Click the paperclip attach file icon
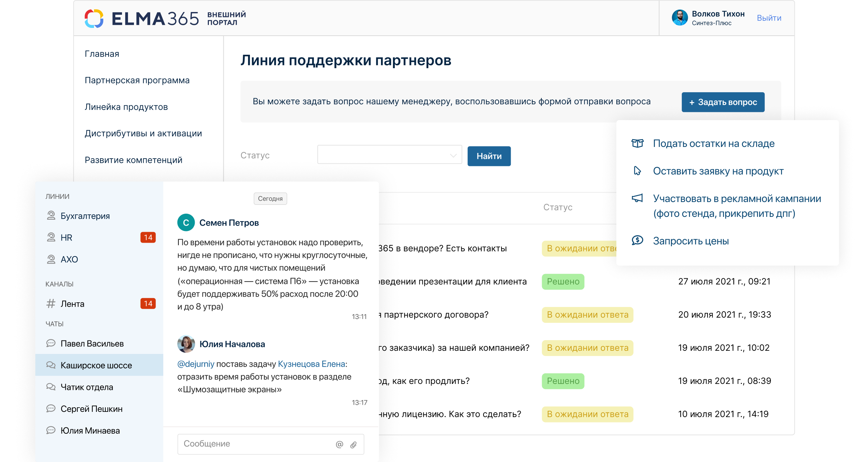 [353, 445]
